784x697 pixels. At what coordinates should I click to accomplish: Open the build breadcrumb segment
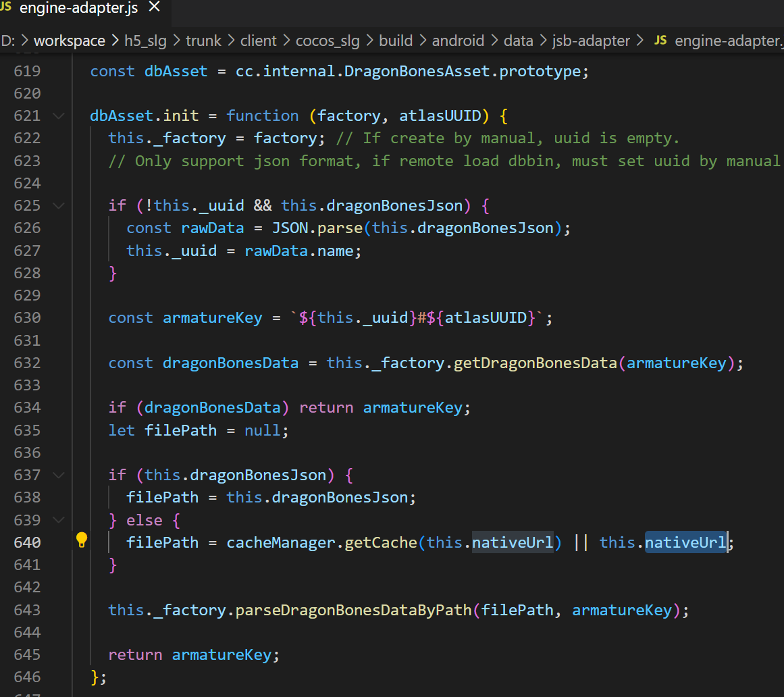tap(396, 41)
